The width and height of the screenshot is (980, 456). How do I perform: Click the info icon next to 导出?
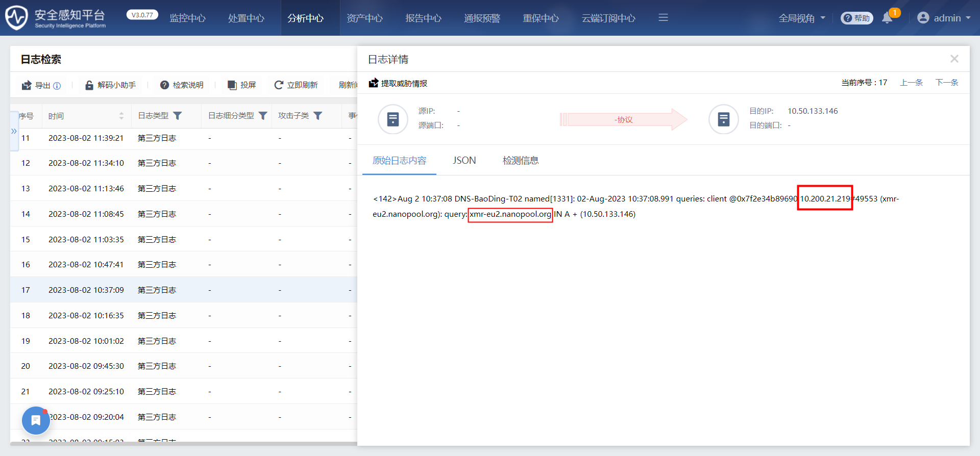click(x=57, y=86)
